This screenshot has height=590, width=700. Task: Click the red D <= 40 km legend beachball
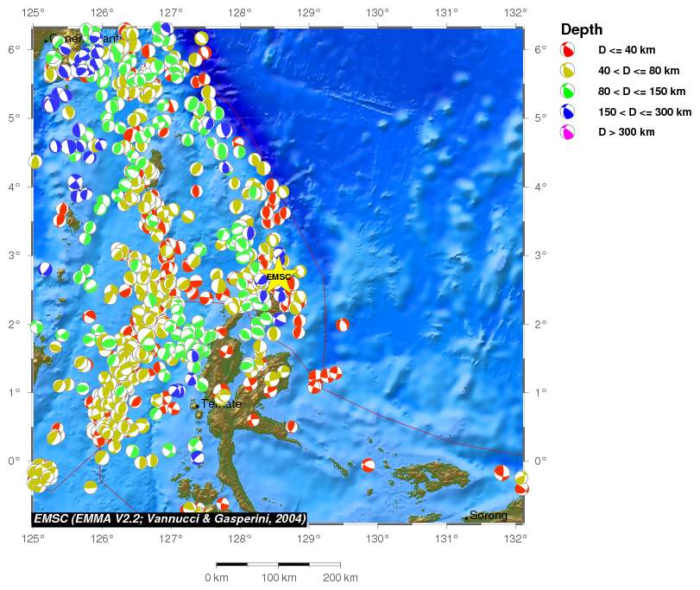click(569, 49)
